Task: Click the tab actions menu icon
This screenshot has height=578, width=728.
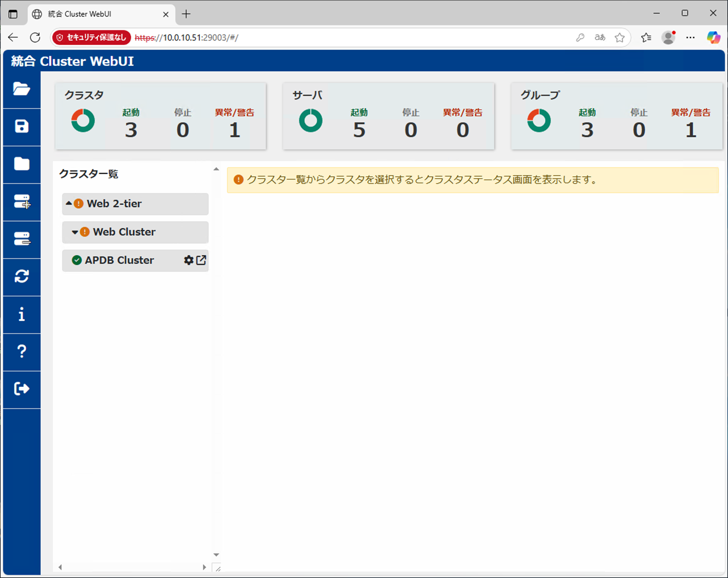Action: pos(13,14)
